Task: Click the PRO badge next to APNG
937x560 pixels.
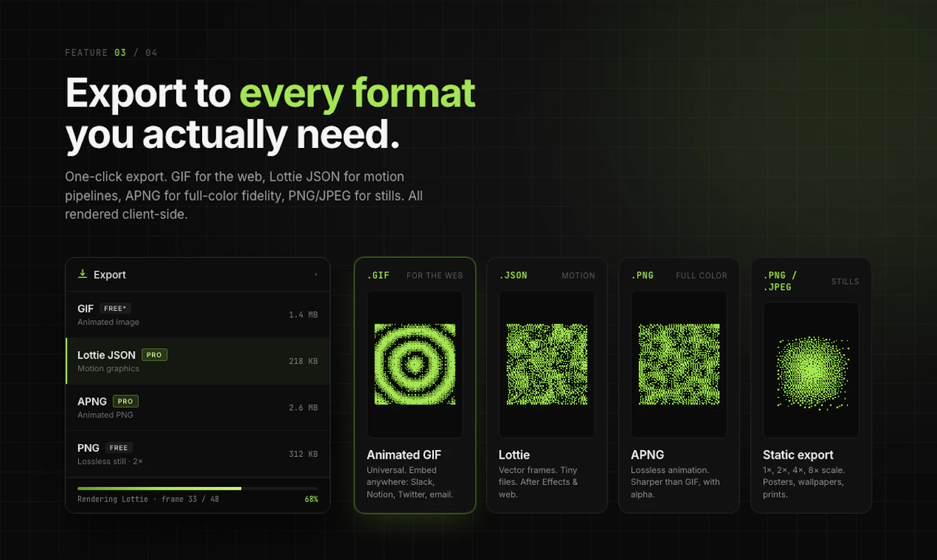Action: pos(125,401)
